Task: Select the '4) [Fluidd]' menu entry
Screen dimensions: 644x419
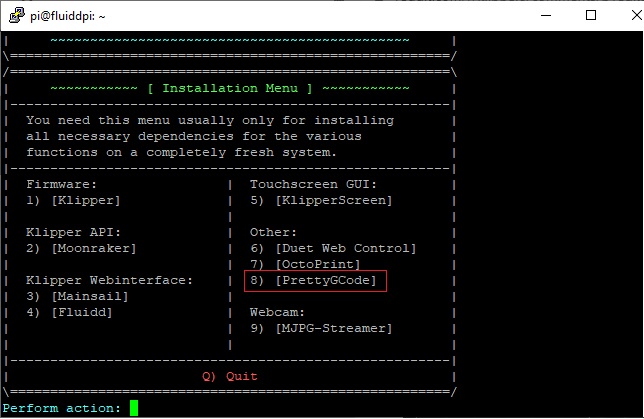Action: [x=69, y=313]
